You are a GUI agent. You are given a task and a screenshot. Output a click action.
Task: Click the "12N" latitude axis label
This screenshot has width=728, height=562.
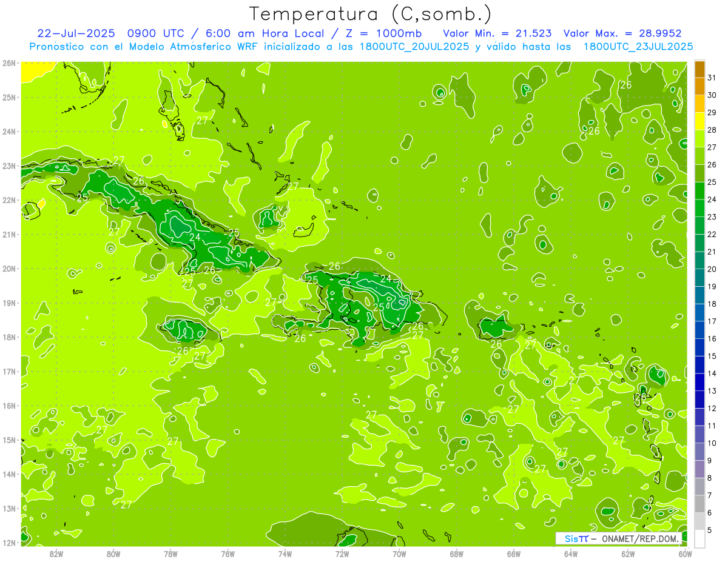(8, 543)
